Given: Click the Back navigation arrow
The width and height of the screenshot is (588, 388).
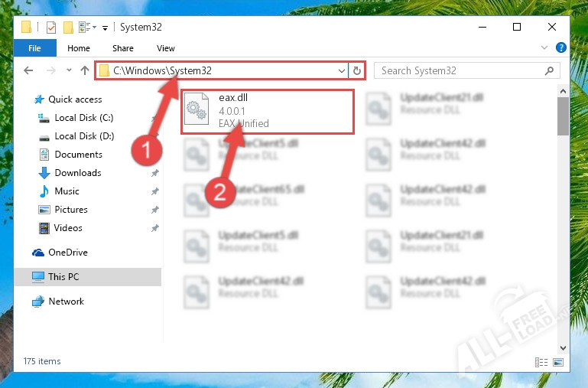Looking at the screenshot, I should point(28,70).
